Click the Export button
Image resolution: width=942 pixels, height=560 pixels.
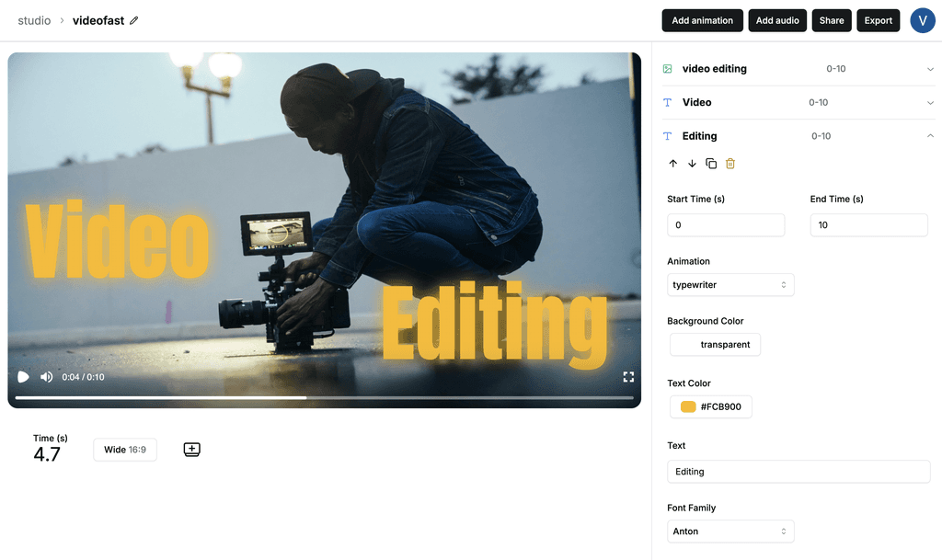878,19
